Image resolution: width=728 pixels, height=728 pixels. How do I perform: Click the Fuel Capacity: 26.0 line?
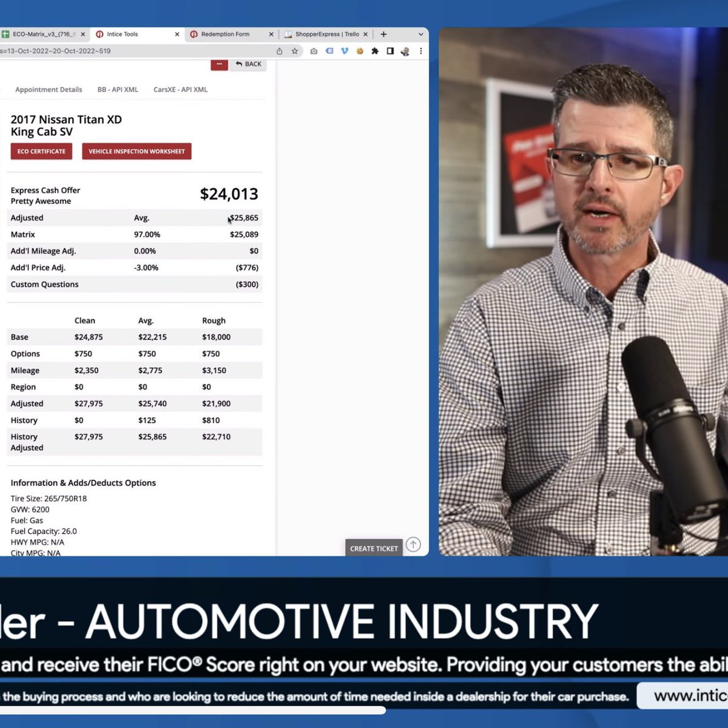pyautogui.click(x=44, y=531)
